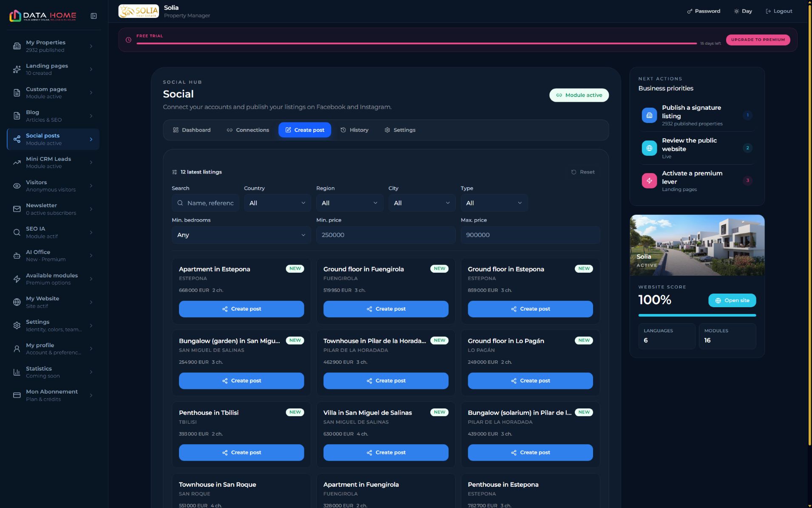Click the My Properties building icon
Image resolution: width=812 pixels, height=508 pixels.
click(x=17, y=46)
